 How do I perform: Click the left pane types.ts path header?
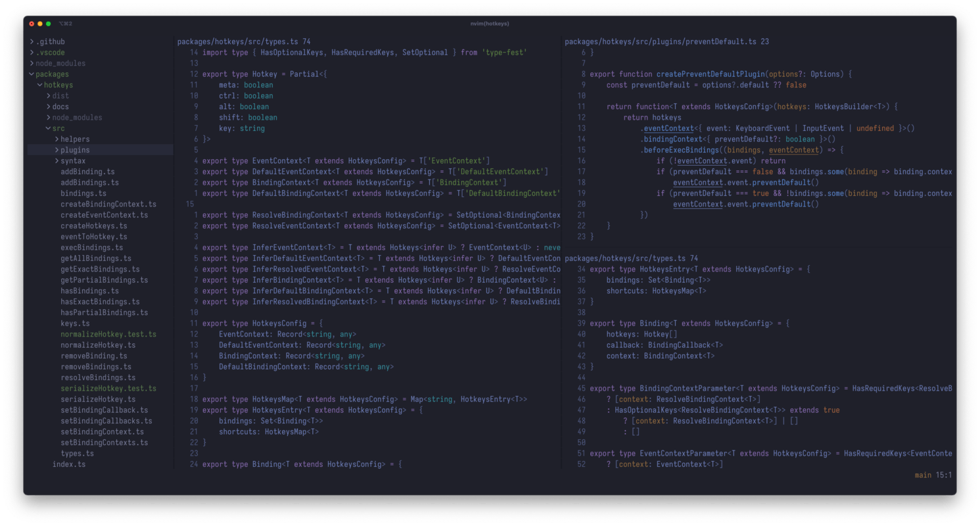click(x=244, y=41)
